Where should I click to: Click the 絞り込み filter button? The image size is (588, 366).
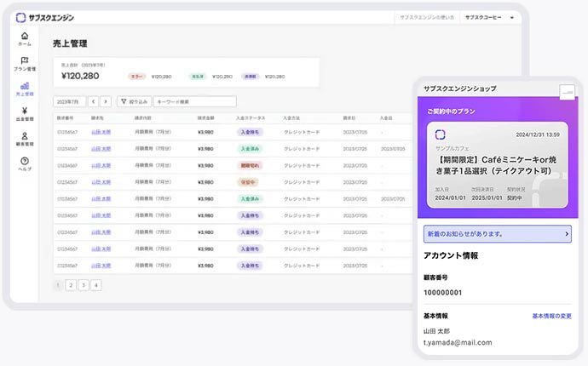point(135,101)
